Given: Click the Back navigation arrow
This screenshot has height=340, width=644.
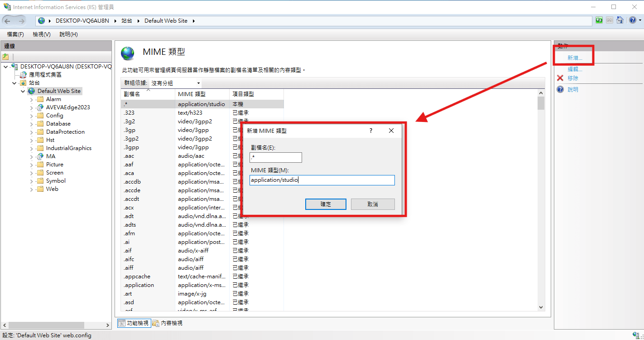Looking at the screenshot, I should (7, 21).
